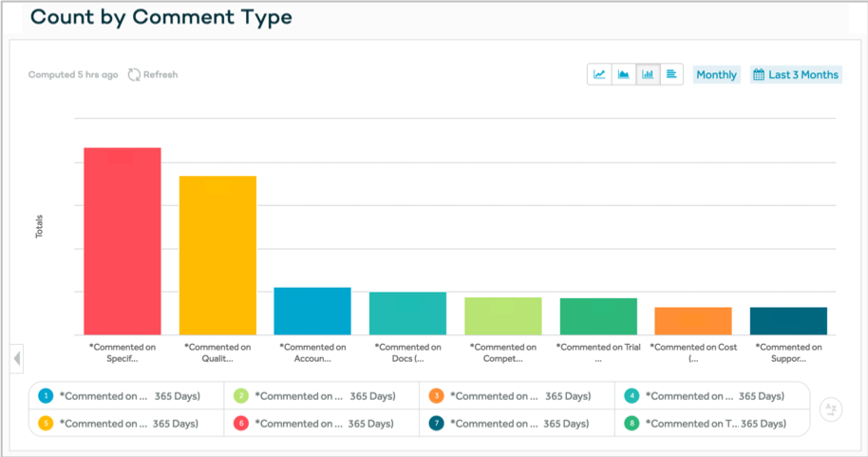This screenshot has width=868, height=457.
Task: Toggle legend series 4 teal circle
Action: coord(632,396)
